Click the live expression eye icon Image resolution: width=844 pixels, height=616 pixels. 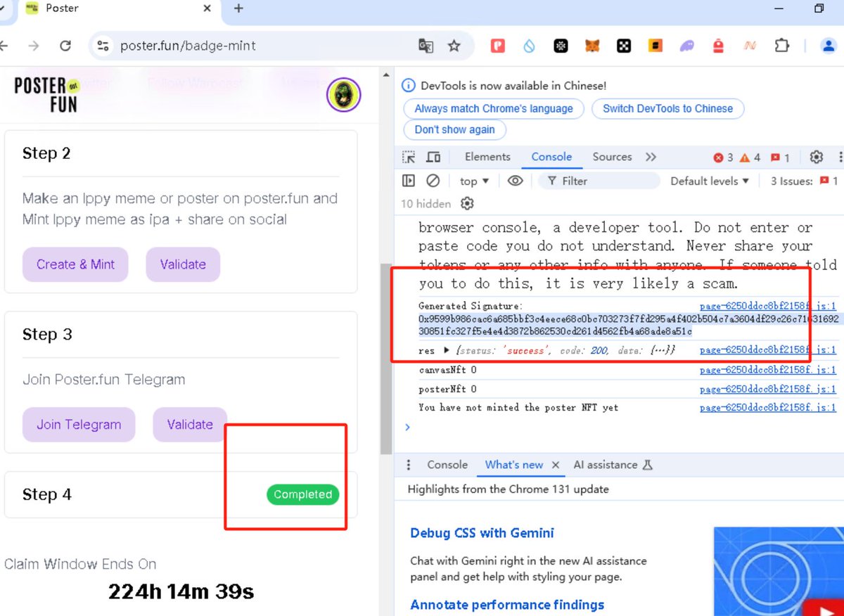coord(516,181)
